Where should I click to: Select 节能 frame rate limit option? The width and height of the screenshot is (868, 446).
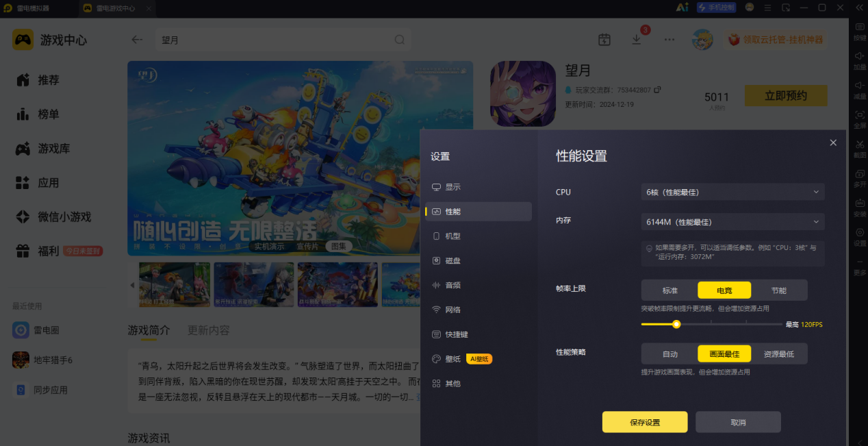click(779, 290)
